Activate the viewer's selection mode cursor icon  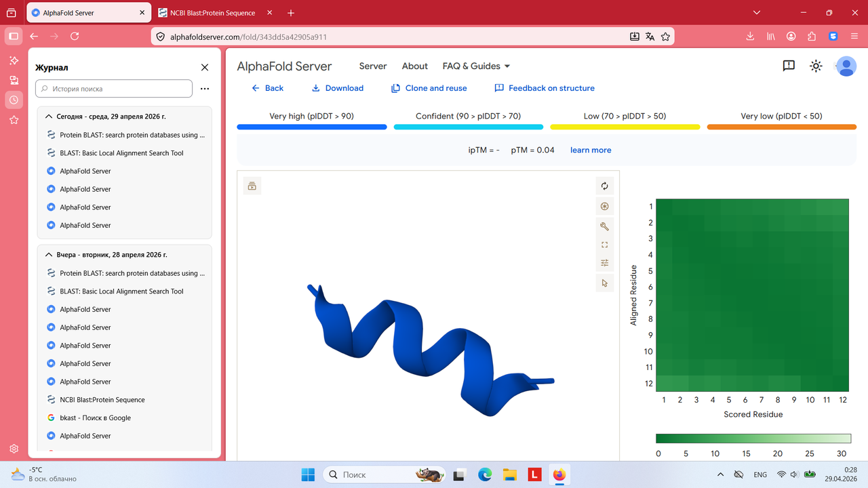(x=605, y=283)
